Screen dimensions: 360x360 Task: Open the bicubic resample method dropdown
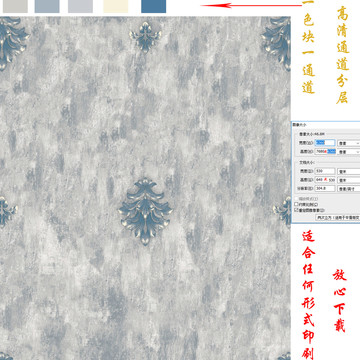[338, 217]
